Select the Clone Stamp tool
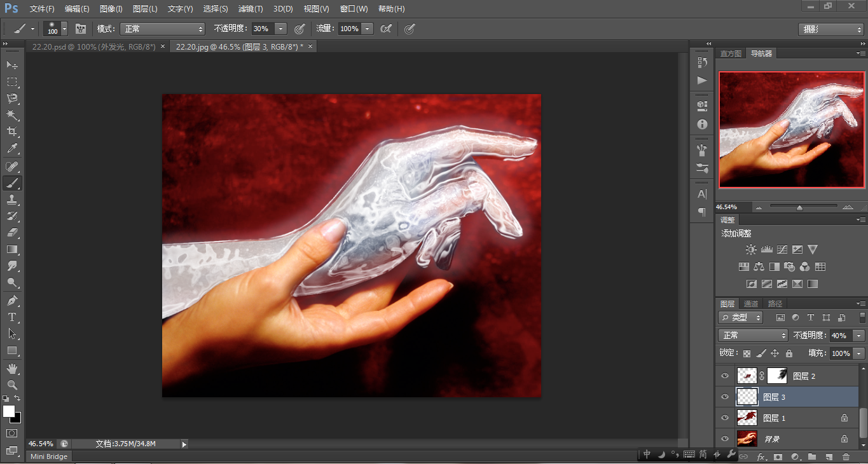The image size is (868, 464). pyautogui.click(x=12, y=200)
